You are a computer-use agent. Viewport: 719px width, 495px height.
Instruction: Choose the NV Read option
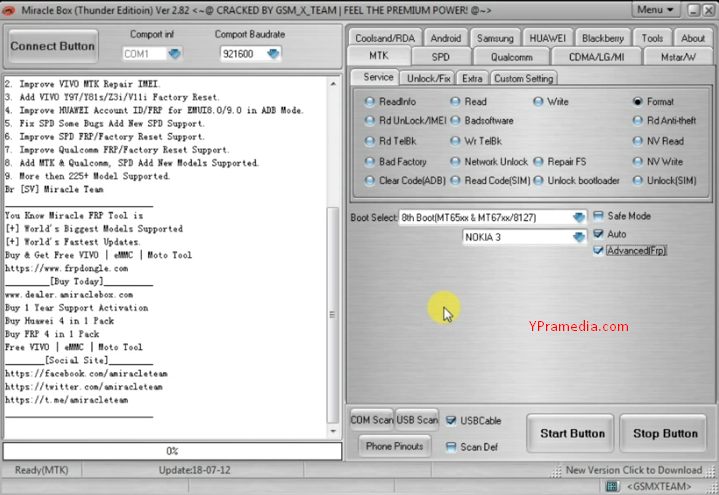pos(637,141)
